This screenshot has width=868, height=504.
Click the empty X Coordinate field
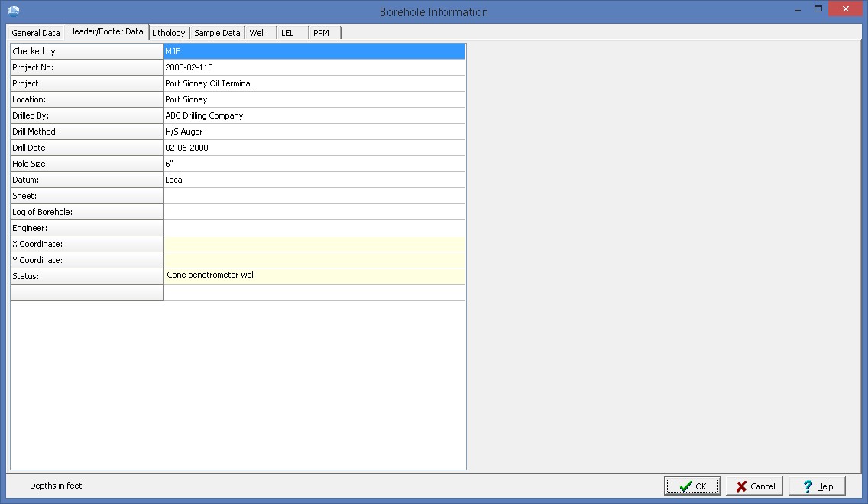(x=313, y=244)
